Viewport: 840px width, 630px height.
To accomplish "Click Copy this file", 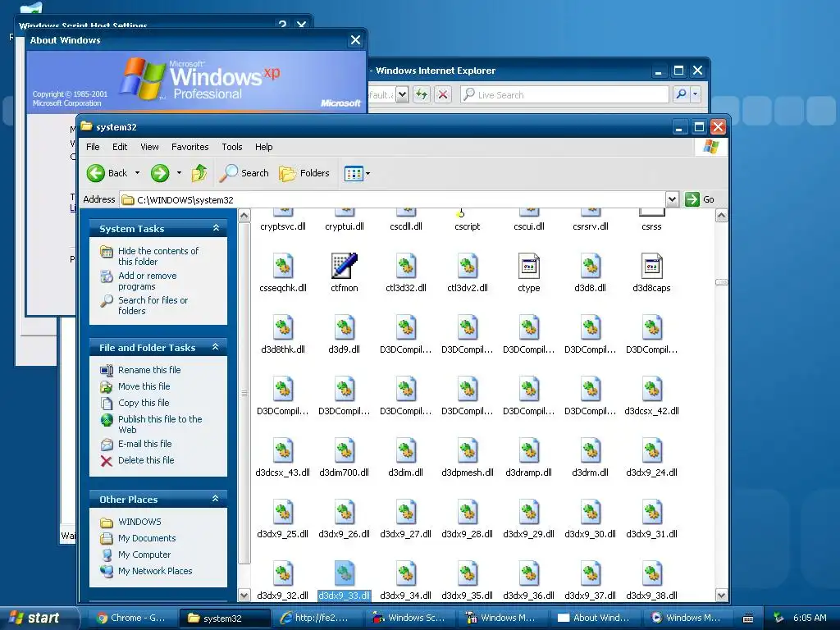I will (x=144, y=403).
